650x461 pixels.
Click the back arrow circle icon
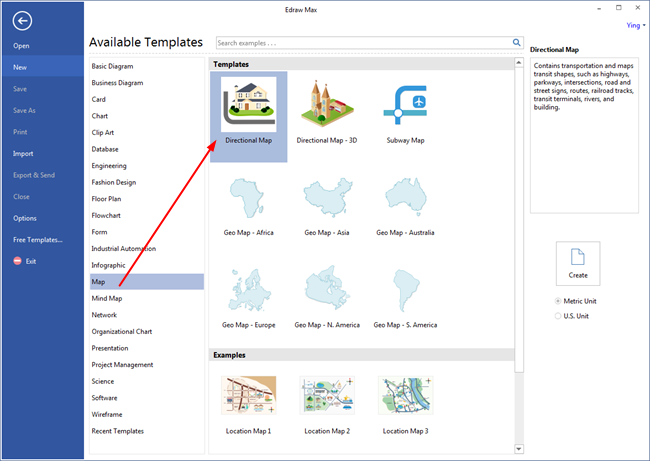coord(22,21)
